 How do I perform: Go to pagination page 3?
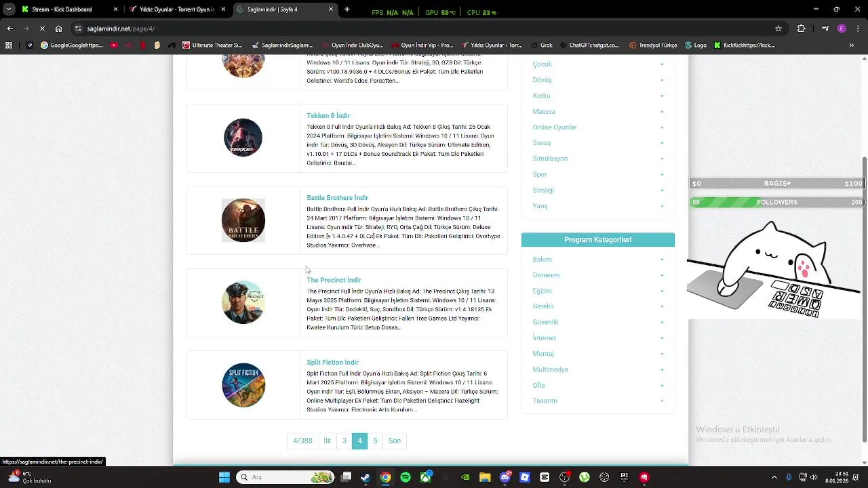[344, 441]
